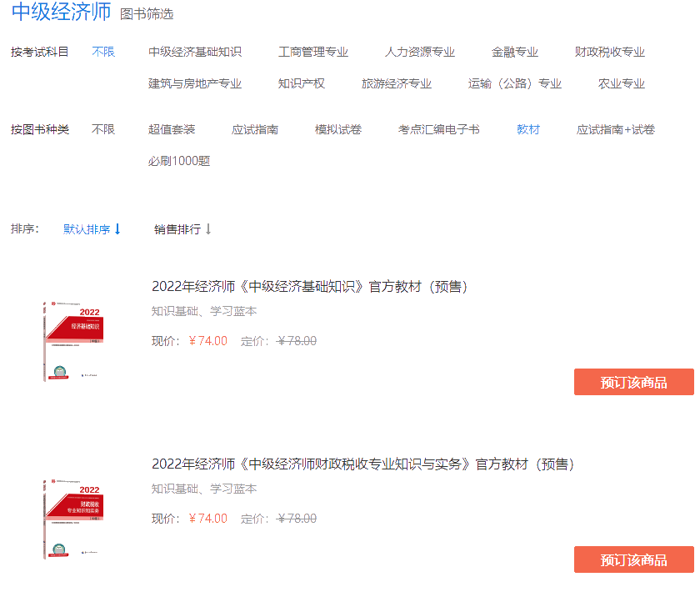Open the 2022 财政税收 textbook product title
Viewport: 700px width, 607px height.
[x=364, y=464]
